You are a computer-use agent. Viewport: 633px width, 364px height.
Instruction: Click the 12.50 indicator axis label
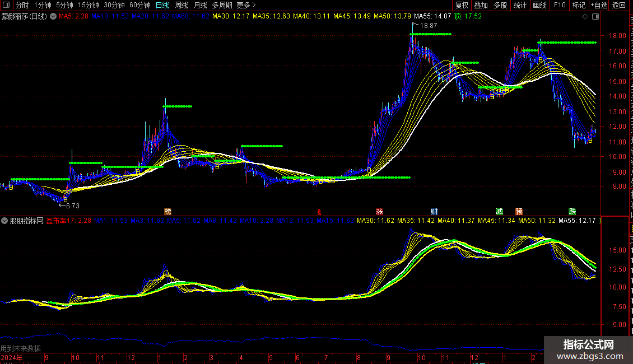pyautogui.click(x=617, y=269)
